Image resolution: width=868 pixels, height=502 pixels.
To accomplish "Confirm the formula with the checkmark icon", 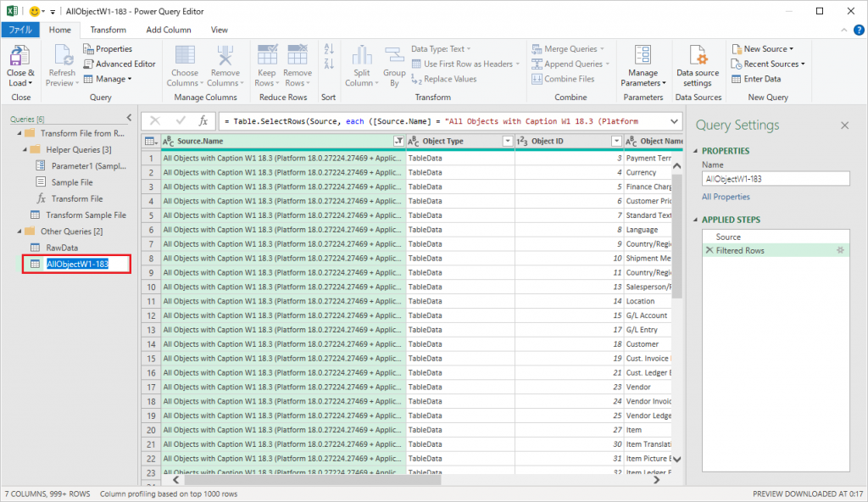I will tap(181, 120).
